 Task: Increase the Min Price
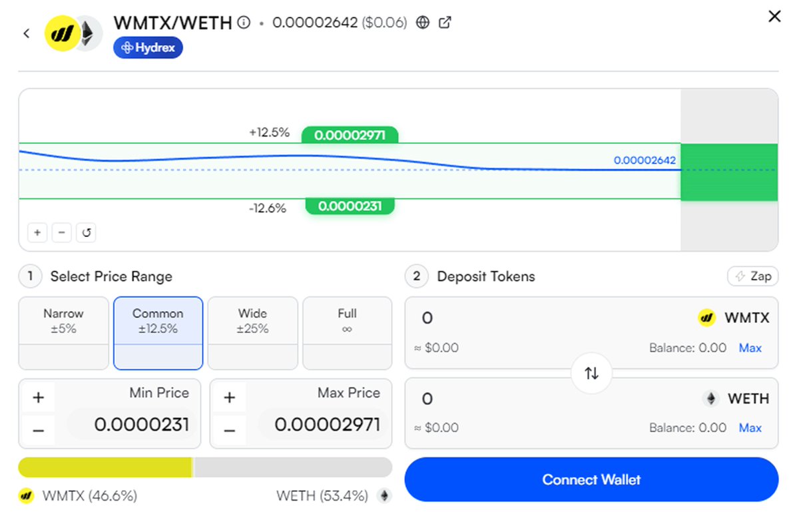tap(39, 398)
